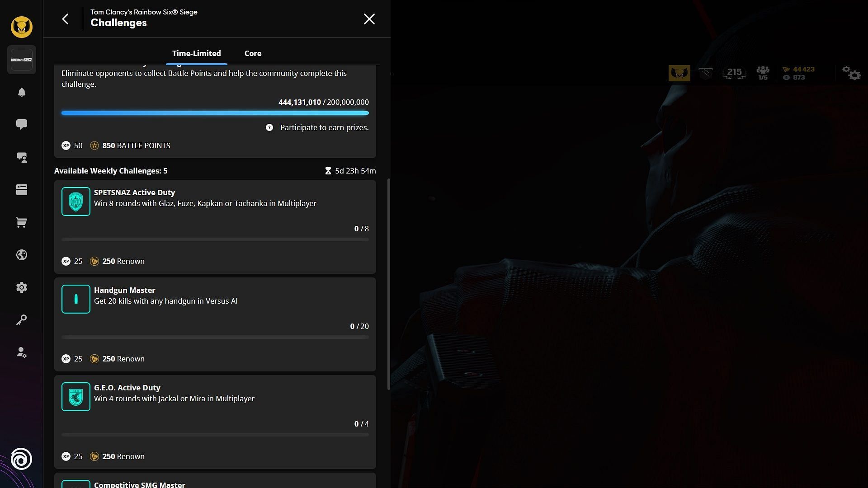The image size is (868, 488).
Task: Click the game's rank badge icon
Action: point(705,73)
